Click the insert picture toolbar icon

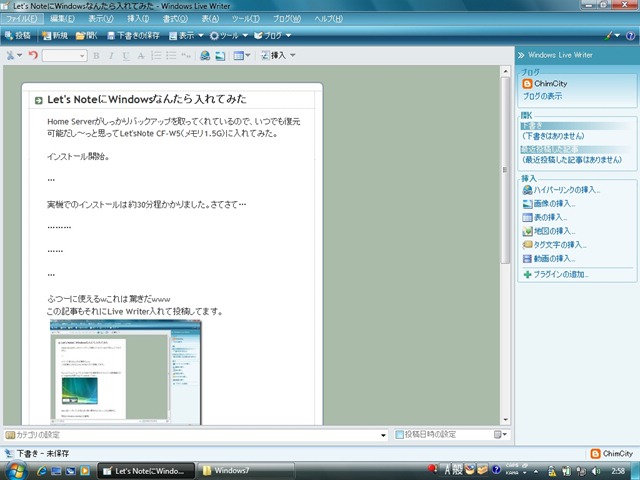[x=220, y=56]
